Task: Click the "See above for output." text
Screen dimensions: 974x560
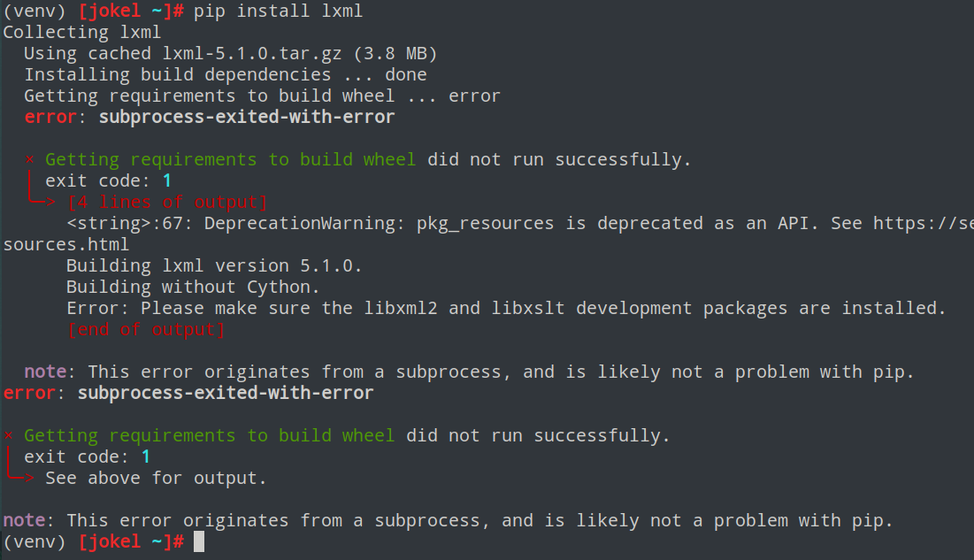Action: (156, 479)
